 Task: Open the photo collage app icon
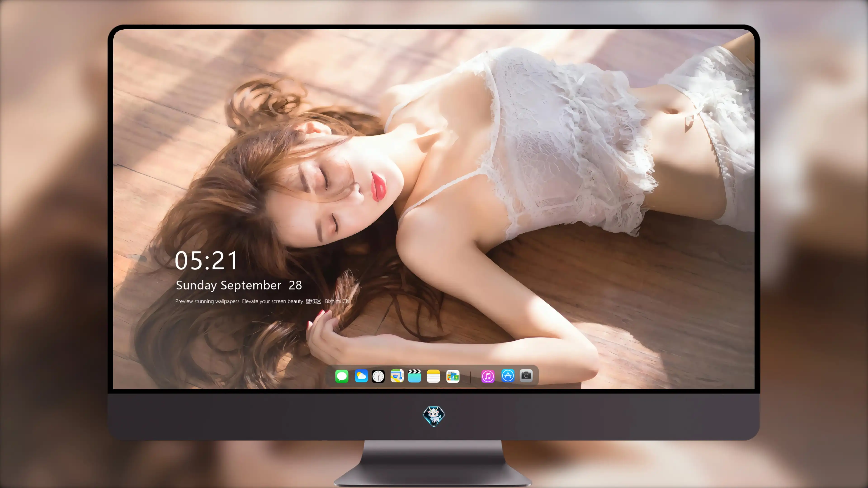(x=453, y=376)
